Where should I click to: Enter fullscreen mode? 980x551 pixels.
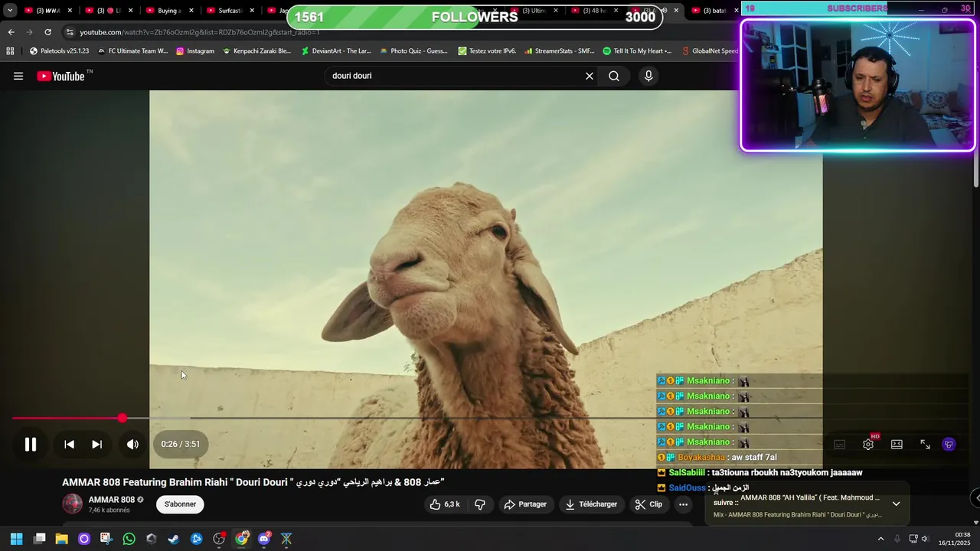925,444
